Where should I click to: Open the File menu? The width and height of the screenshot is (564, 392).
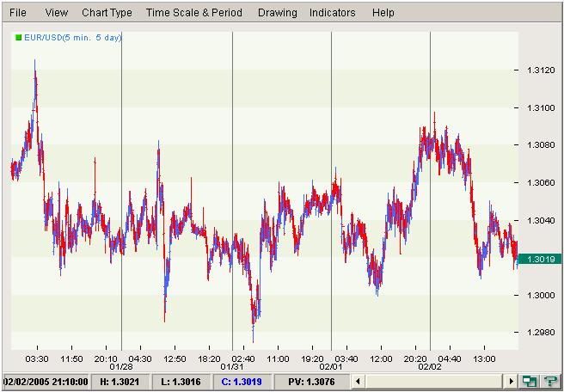point(17,13)
